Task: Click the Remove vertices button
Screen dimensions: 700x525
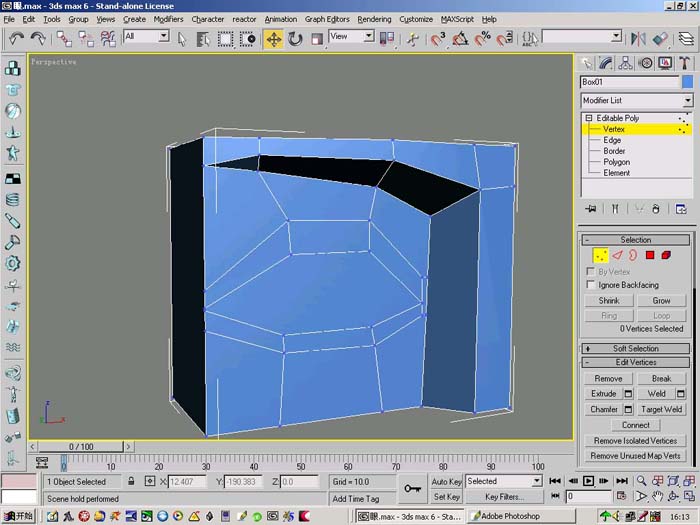Action: (x=608, y=378)
